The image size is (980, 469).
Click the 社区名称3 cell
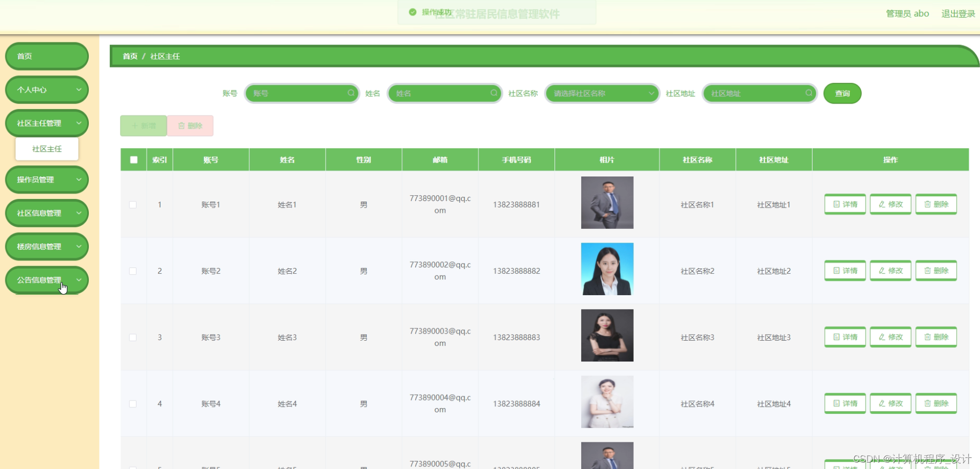[x=697, y=337]
